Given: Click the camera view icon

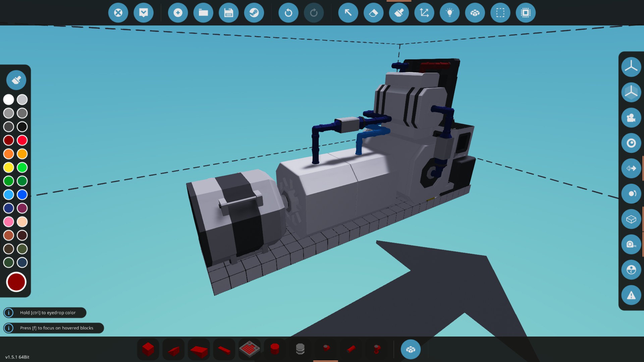Looking at the screenshot, I should [631, 118].
